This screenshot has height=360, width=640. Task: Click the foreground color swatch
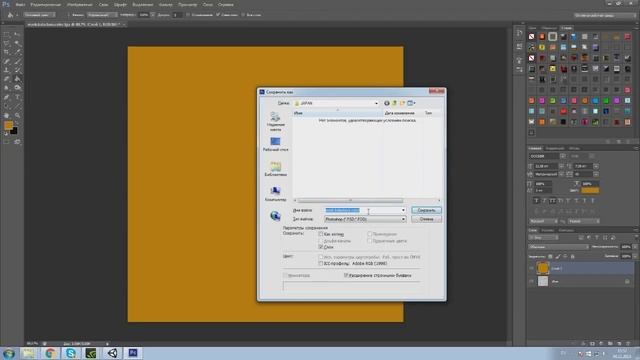[x=8, y=125]
